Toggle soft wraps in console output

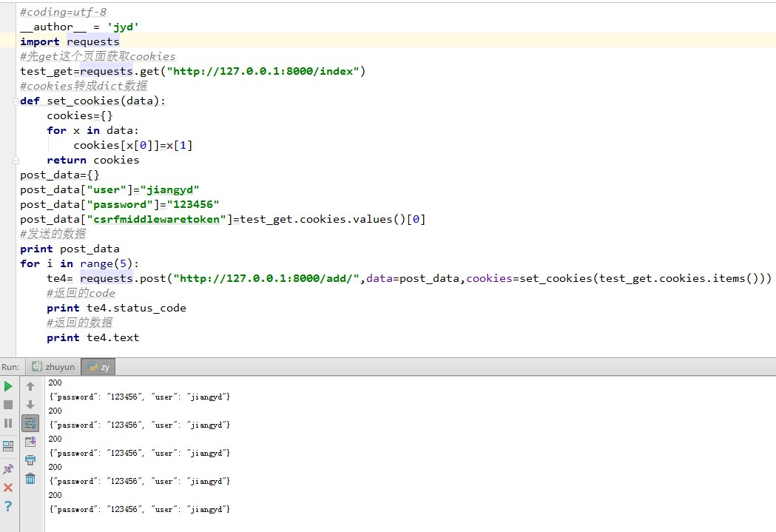(x=30, y=423)
